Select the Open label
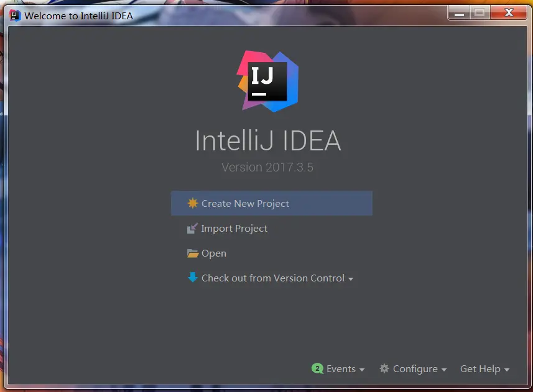 click(214, 253)
